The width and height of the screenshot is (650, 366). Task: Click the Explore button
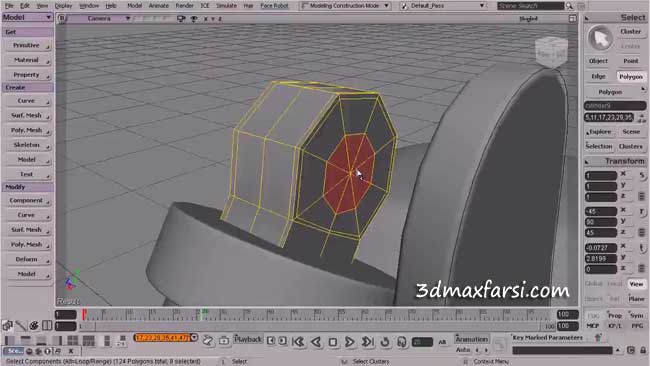coord(598,131)
